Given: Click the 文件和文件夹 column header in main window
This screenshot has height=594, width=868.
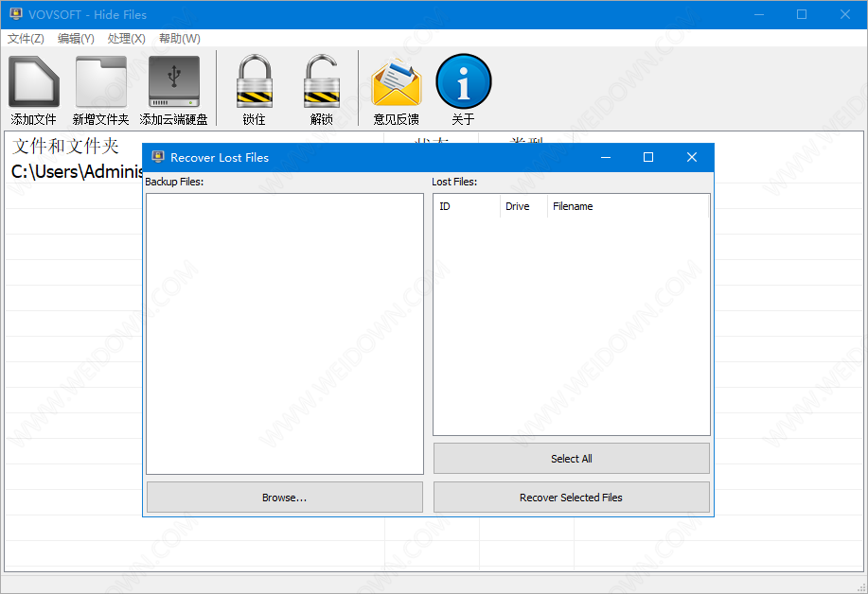Looking at the screenshot, I should coord(65,146).
